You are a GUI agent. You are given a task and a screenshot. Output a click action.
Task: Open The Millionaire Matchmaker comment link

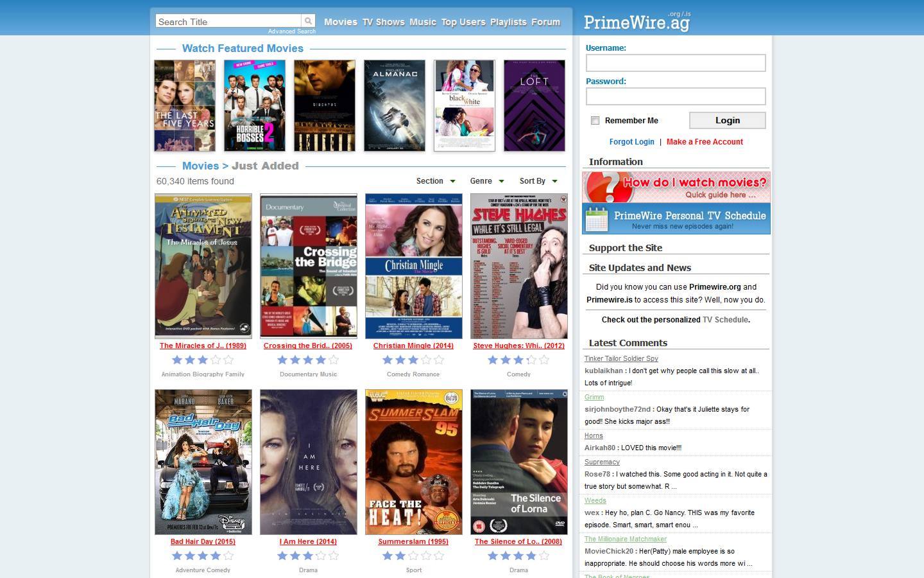626,539
